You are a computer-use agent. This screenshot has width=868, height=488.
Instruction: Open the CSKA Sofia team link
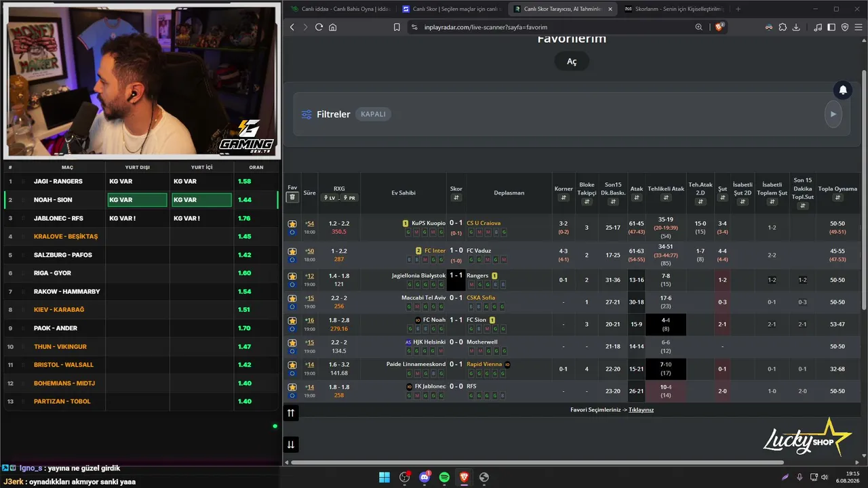[x=481, y=298]
